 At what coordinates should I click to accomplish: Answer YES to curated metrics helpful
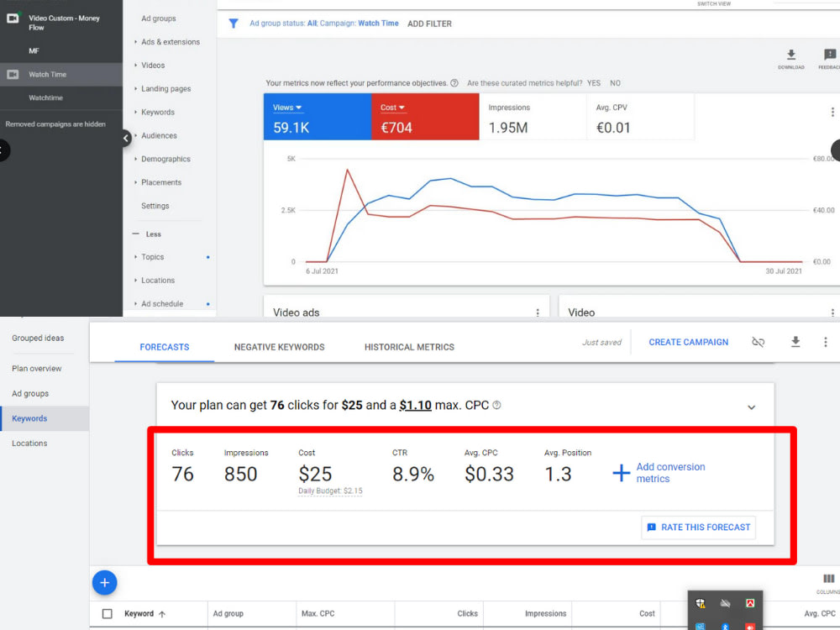coord(594,83)
